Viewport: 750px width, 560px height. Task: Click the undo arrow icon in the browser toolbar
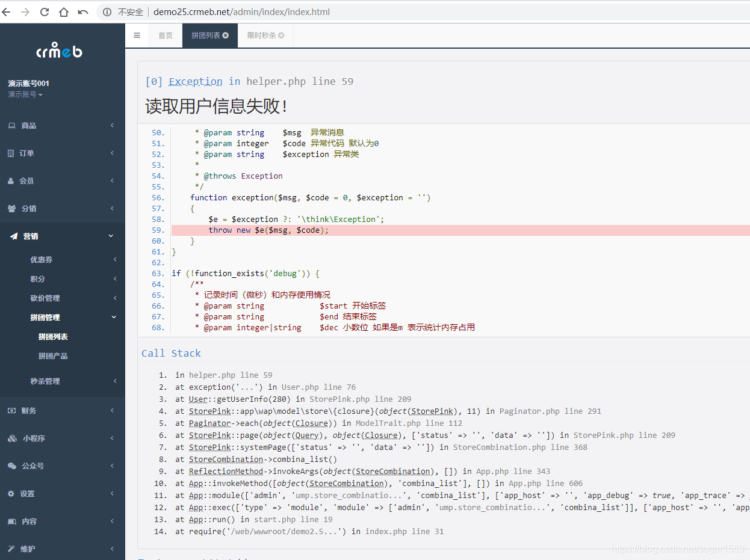point(83,12)
